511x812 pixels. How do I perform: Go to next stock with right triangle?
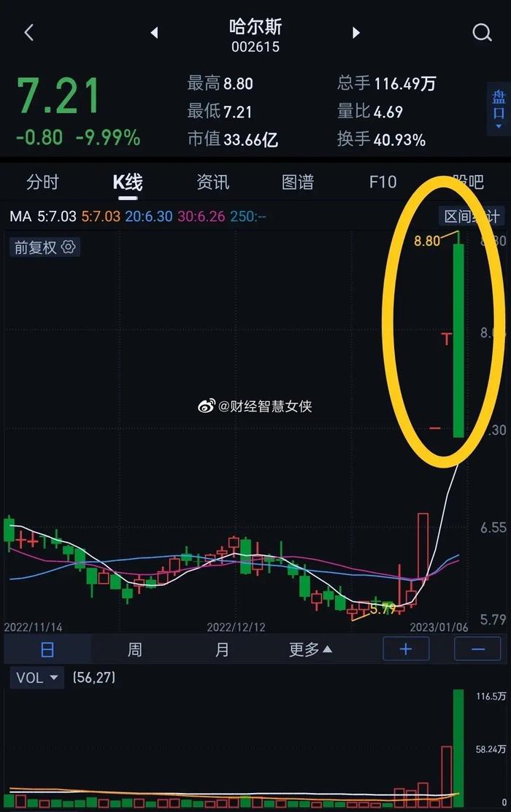(x=356, y=33)
